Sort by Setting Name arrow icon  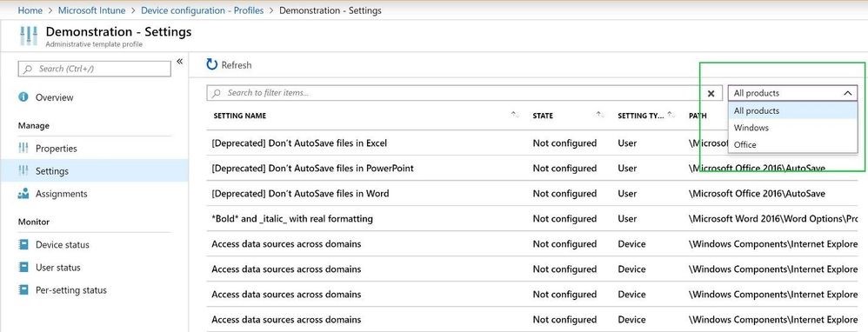515,115
